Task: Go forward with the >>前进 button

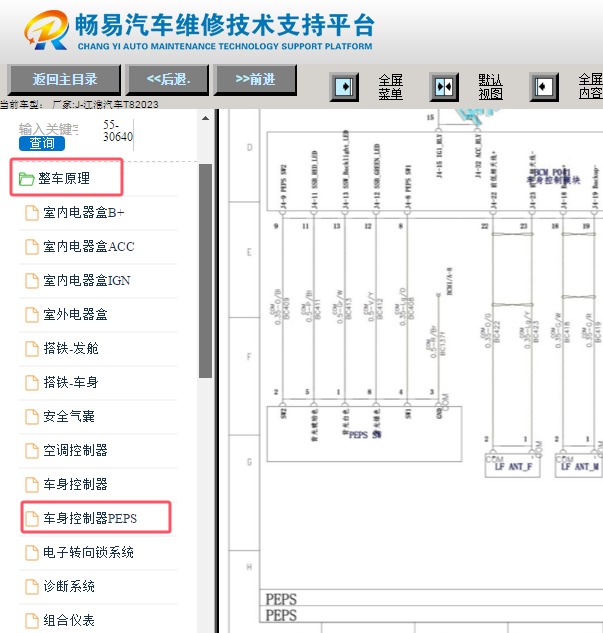Action: click(255, 80)
